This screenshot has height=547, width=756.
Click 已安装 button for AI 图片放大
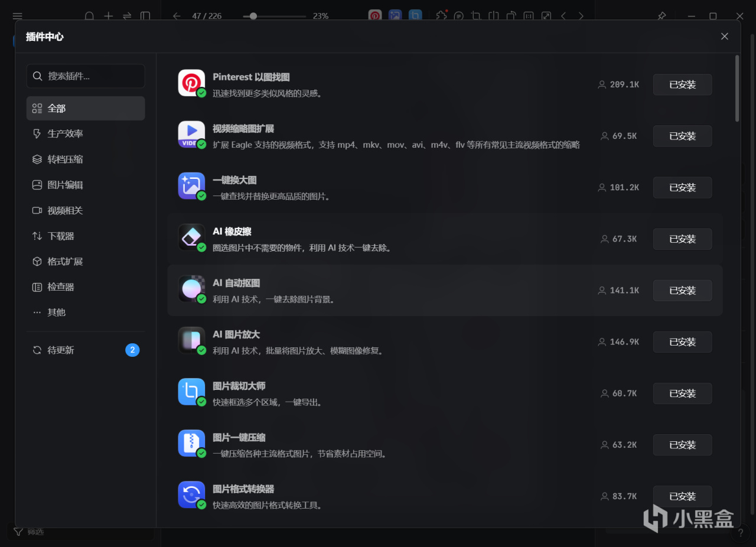point(682,342)
